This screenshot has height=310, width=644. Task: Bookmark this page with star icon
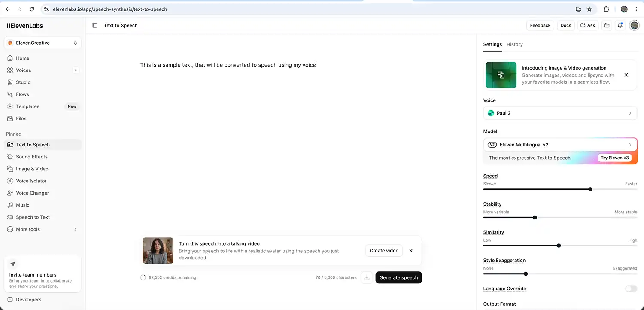pyautogui.click(x=589, y=9)
